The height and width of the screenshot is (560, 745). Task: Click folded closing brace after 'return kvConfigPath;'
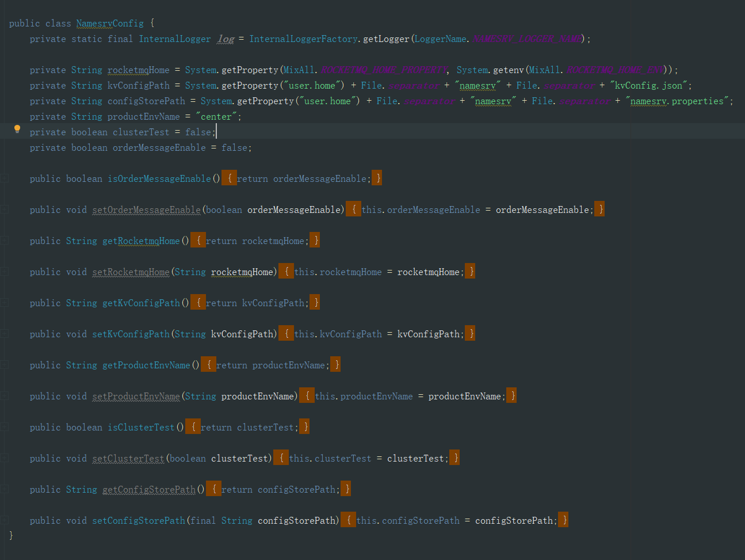pyautogui.click(x=315, y=303)
